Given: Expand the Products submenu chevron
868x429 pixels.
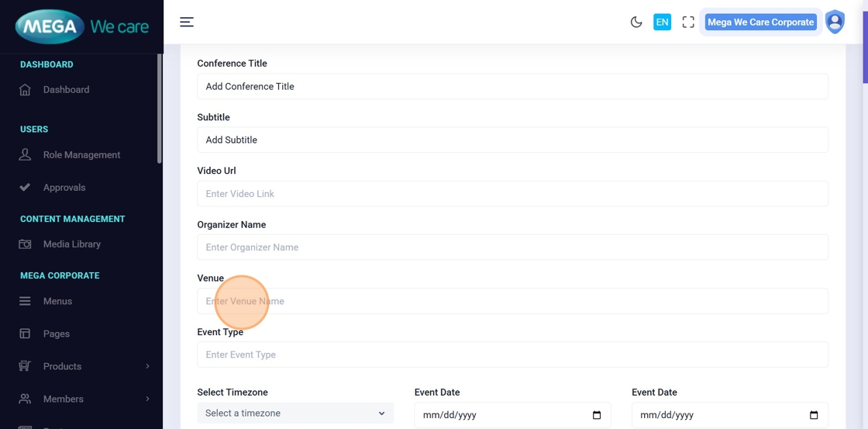Looking at the screenshot, I should (x=147, y=366).
